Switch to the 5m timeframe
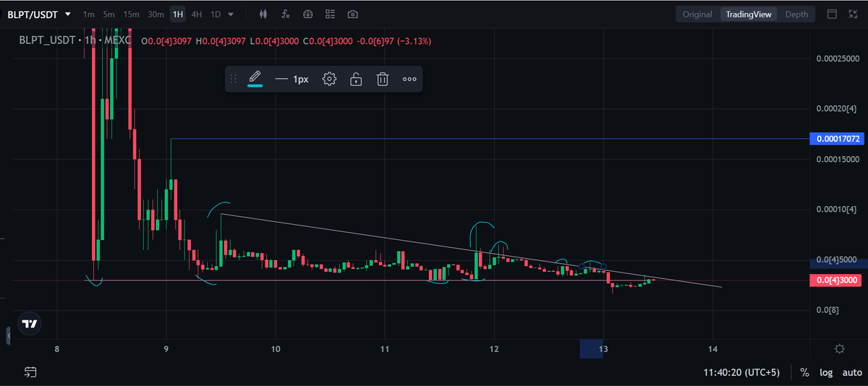The image size is (868, 386). [x=109, y=14]
